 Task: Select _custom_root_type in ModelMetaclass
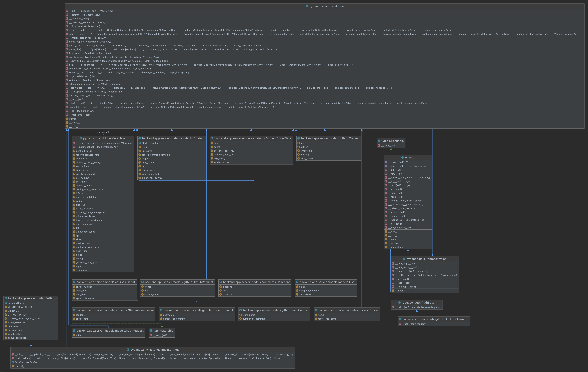tap(86, 263)
